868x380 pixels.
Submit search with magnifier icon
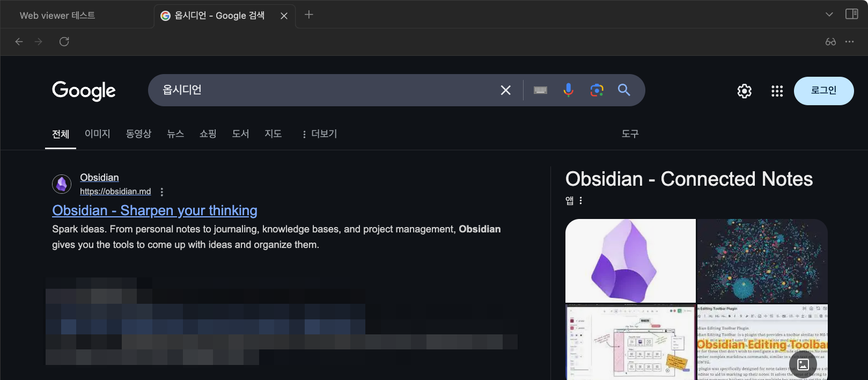[x=624, y=90]
